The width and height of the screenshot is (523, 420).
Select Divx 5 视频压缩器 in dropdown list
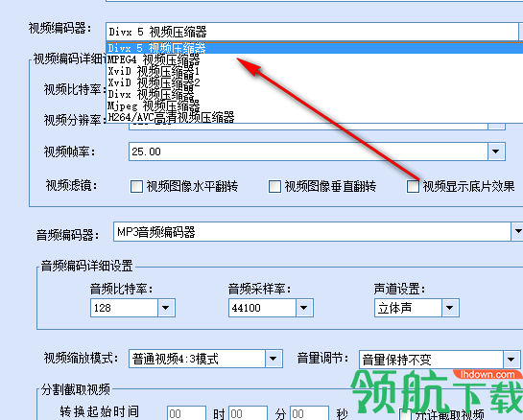coord(315,48)
